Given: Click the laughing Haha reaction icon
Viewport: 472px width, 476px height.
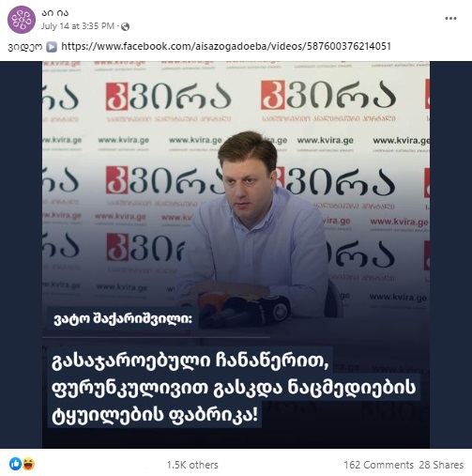Looking at the screenshot, I should click(28, 464).
